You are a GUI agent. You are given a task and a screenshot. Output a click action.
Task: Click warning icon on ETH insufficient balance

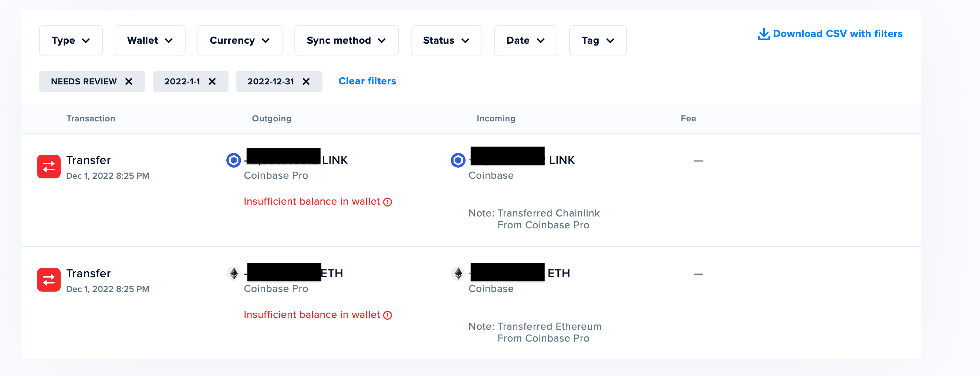pos(388,315)
